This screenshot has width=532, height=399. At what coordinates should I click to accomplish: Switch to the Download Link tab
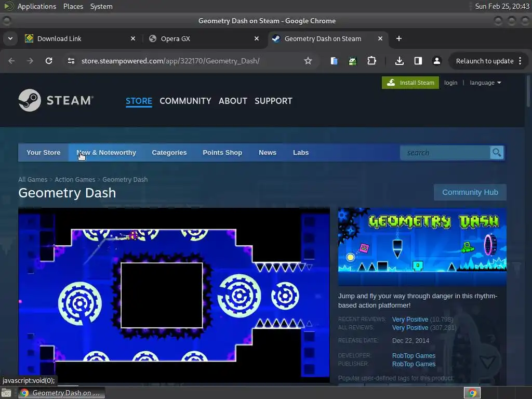pyautogui.click(x=79, y=38)
